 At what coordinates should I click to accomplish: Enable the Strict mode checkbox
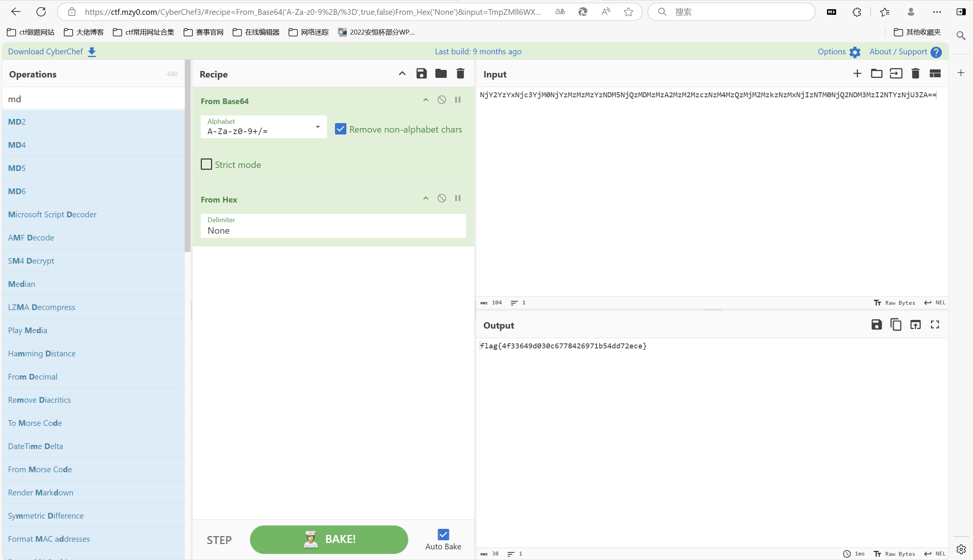206,165
